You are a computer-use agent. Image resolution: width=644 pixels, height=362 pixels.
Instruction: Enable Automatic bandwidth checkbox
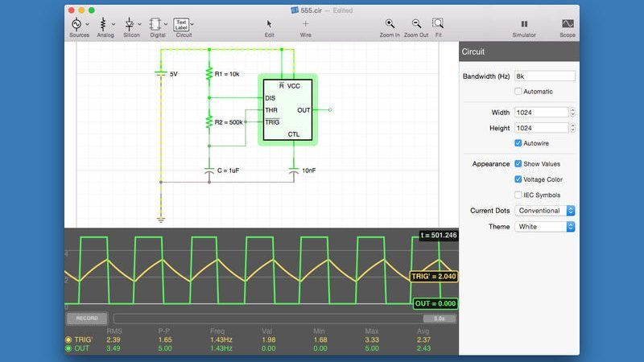pos(518,91)
